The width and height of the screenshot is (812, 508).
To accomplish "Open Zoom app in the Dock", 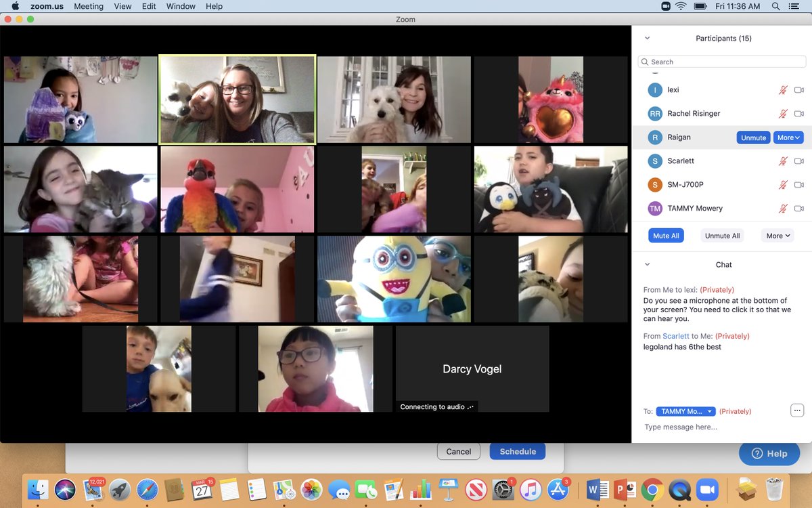I will click(707, 489).
